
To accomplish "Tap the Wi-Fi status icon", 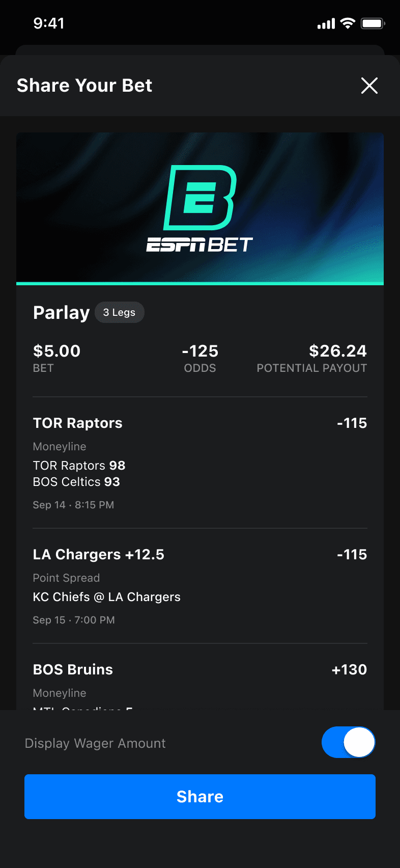I will 348,23.
